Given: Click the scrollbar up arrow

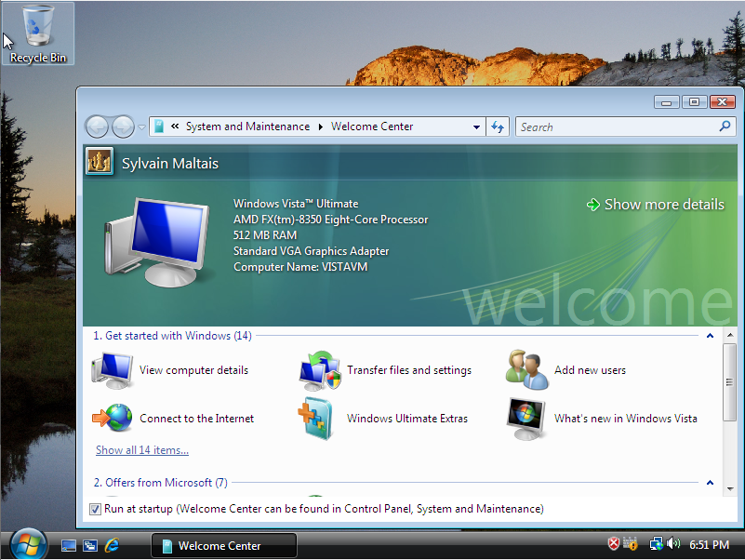Looking at the screenshot, I should 730,335.
